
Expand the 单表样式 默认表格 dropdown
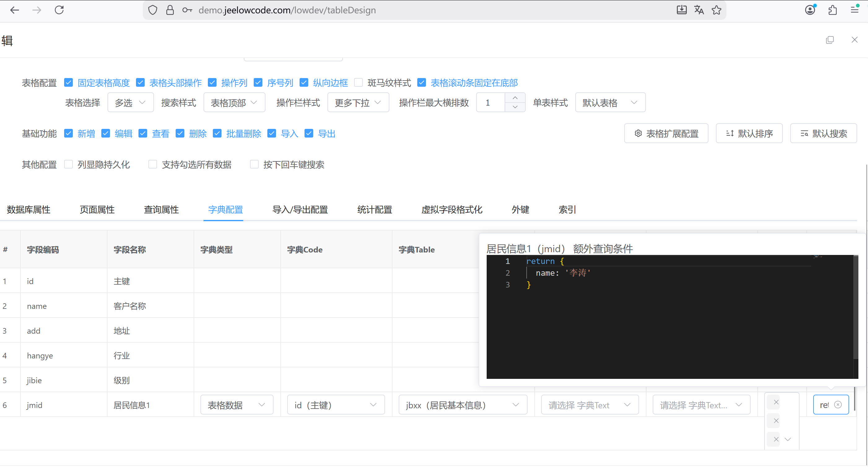(610, 103)
